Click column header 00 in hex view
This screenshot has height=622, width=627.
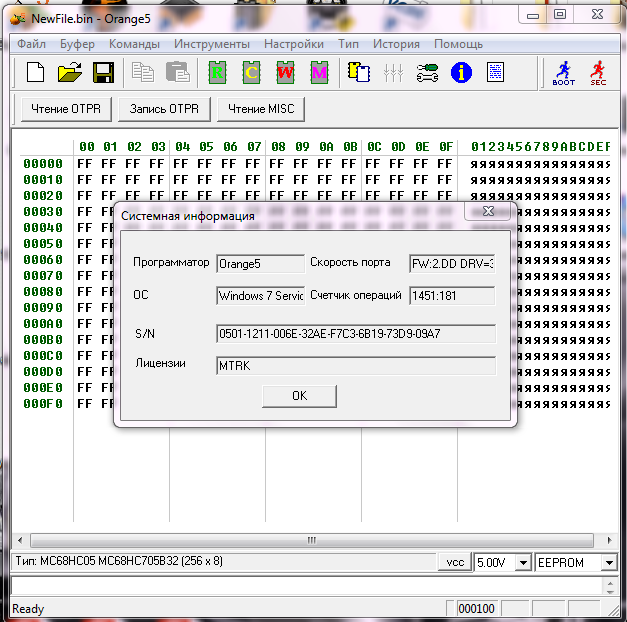tap(86, 147)
